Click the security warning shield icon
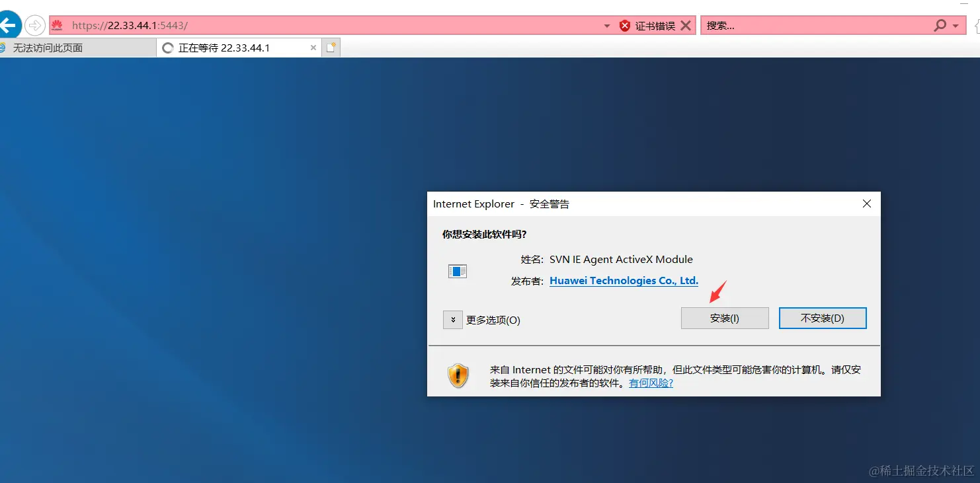The image size is (980, 483). (458, 376)
